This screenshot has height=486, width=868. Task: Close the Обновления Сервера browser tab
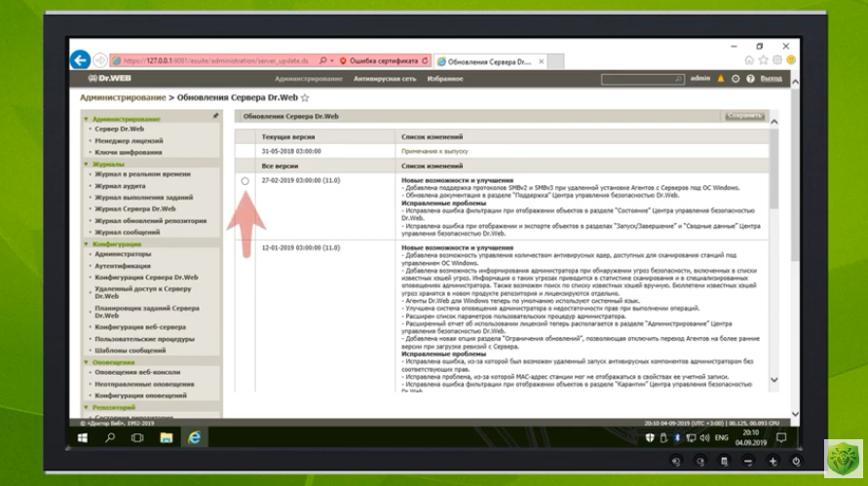pos(542,61)
